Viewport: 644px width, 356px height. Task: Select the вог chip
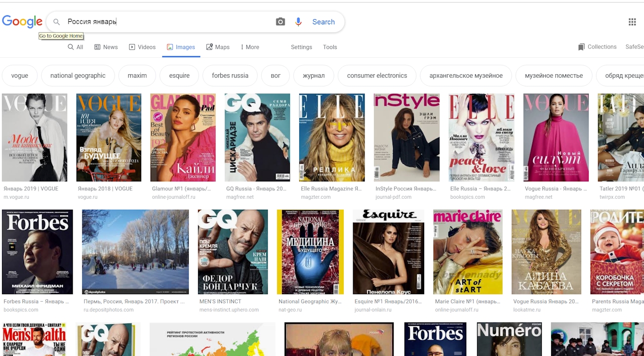tap(276, 76)
